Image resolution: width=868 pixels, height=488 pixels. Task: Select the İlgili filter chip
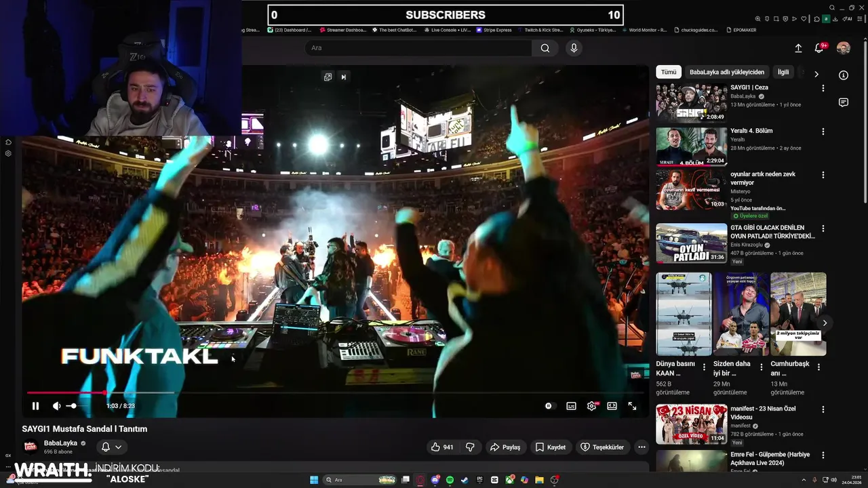(783, 72)
